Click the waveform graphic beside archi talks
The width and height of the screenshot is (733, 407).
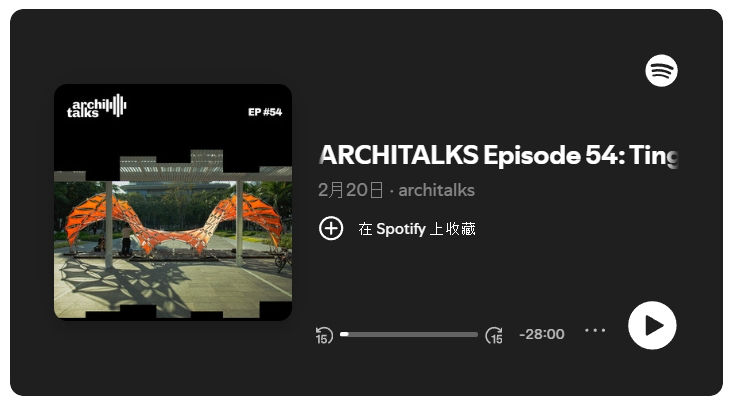pos(115,105)
